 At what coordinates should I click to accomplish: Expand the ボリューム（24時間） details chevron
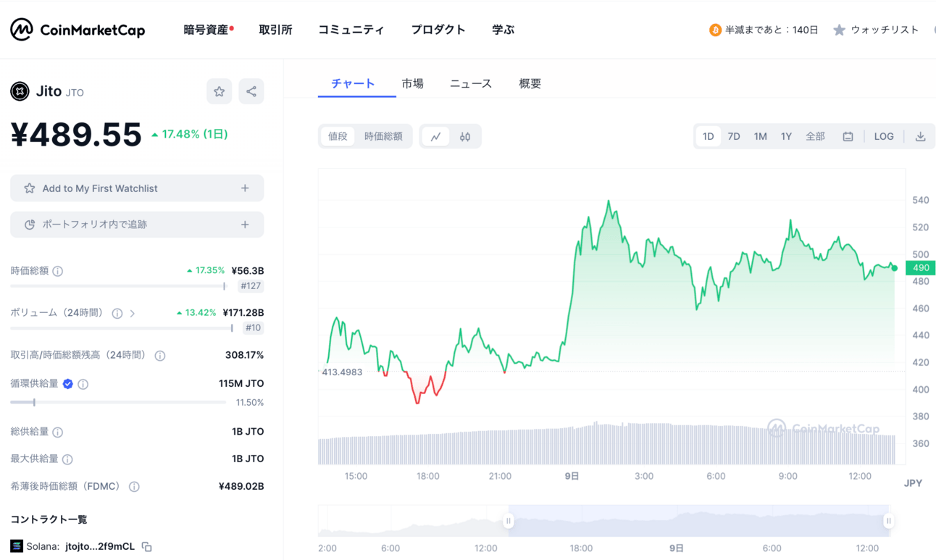133,314
